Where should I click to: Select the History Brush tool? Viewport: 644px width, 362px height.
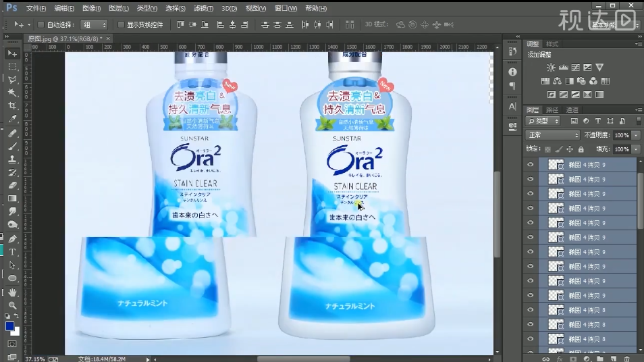(12, 173)
